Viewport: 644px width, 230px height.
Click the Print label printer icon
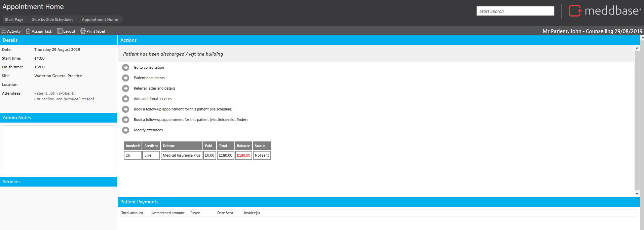(x=83, y=31)
